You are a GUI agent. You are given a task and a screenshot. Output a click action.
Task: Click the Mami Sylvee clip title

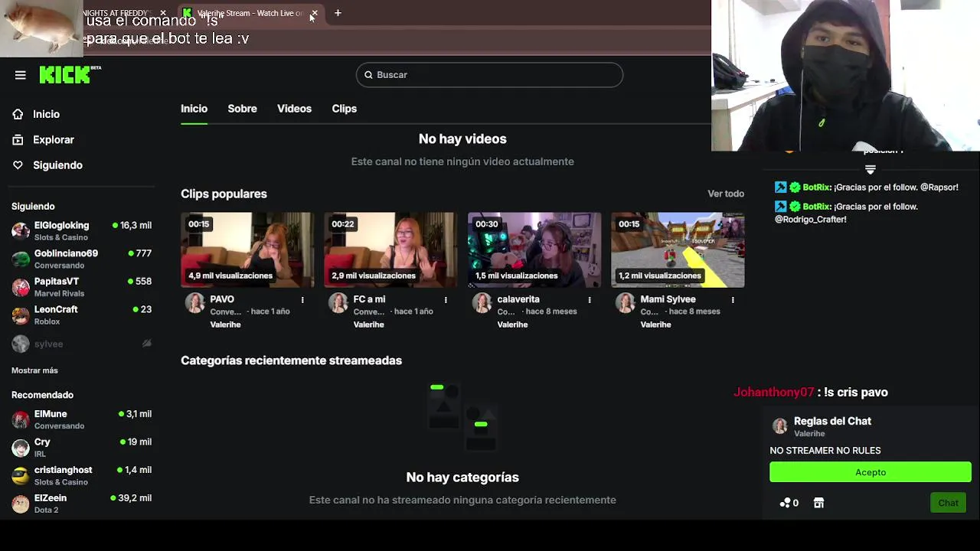(x=668, y=299)
